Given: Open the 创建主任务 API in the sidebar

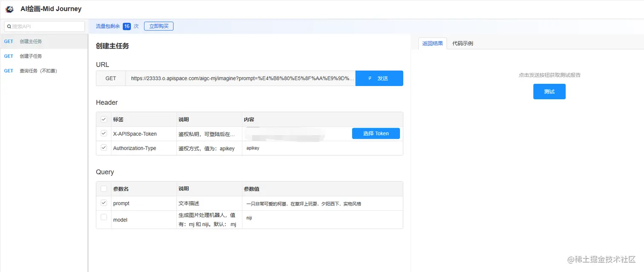Looking at the screenshot, I should [x=44, y=41].
